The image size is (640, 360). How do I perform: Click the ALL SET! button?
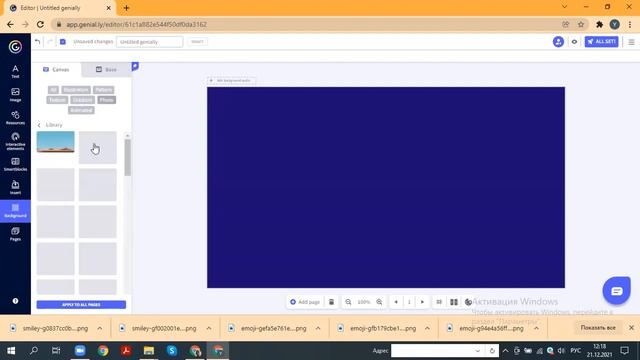coord(601,42)
